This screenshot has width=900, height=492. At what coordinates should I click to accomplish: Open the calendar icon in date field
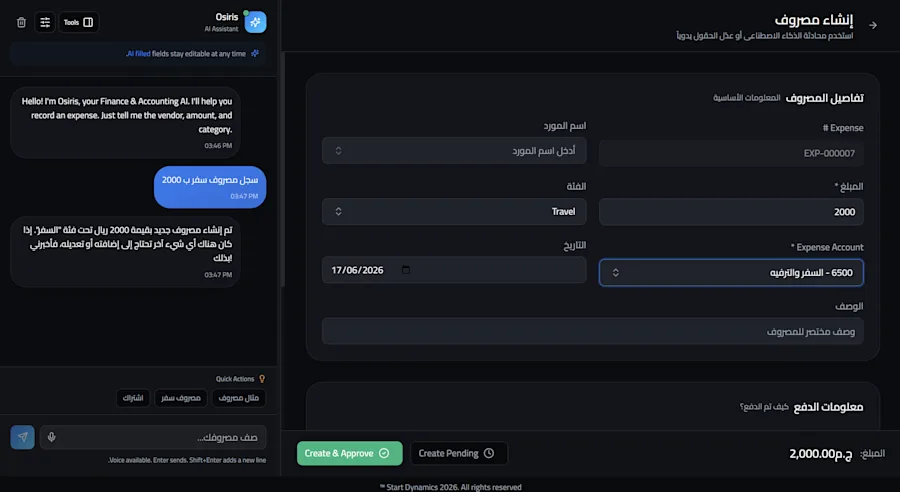[406, 270]
